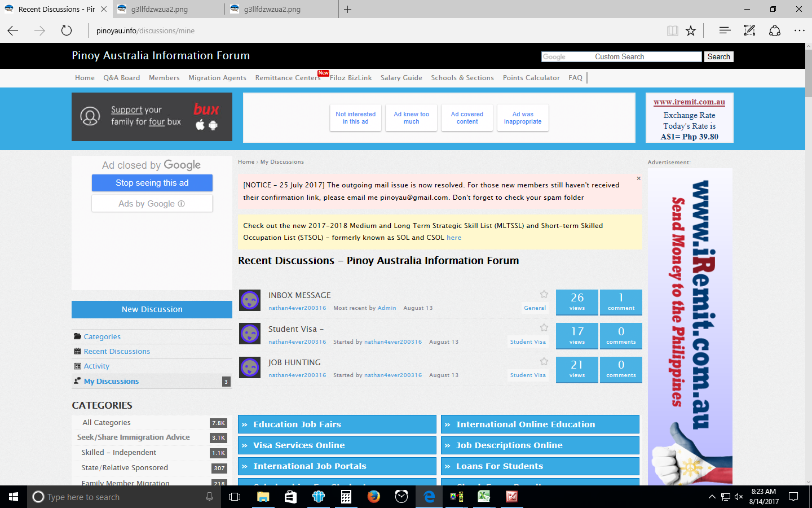Toggle bookmark star on JOB HUNTING discussion
812x508 pixels.
pyautogui.click(x=544, y=361)
